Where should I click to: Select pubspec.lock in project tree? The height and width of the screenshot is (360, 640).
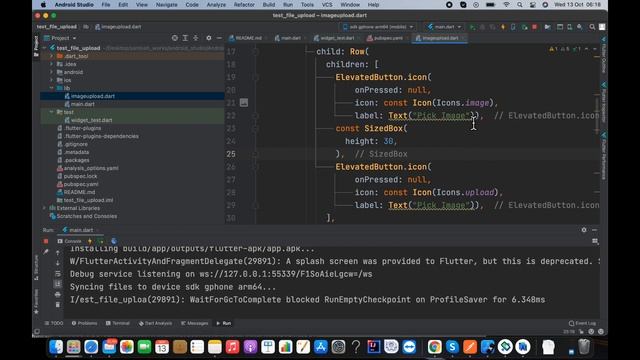click(80, 176)
